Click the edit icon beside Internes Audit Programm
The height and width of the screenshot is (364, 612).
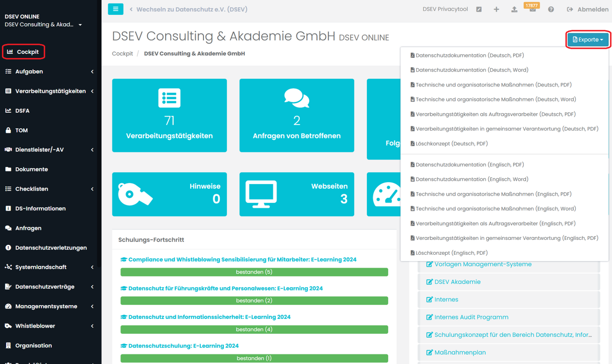point(429,317)
